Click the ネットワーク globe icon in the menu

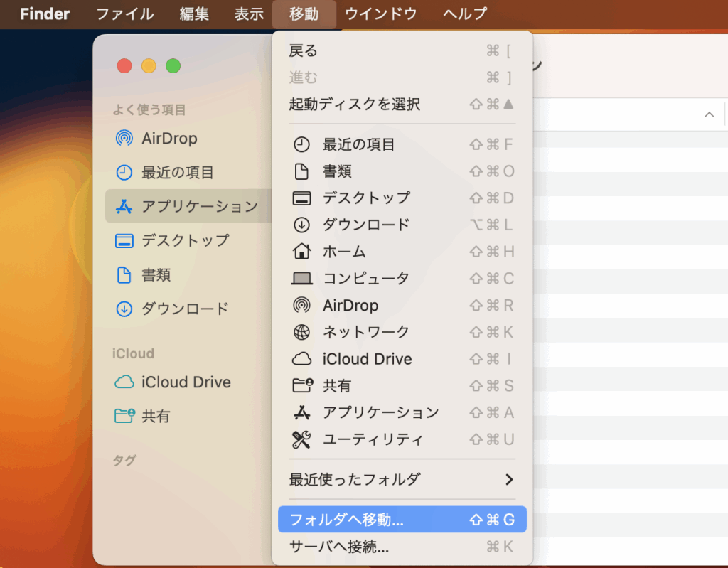click(301, 332)
